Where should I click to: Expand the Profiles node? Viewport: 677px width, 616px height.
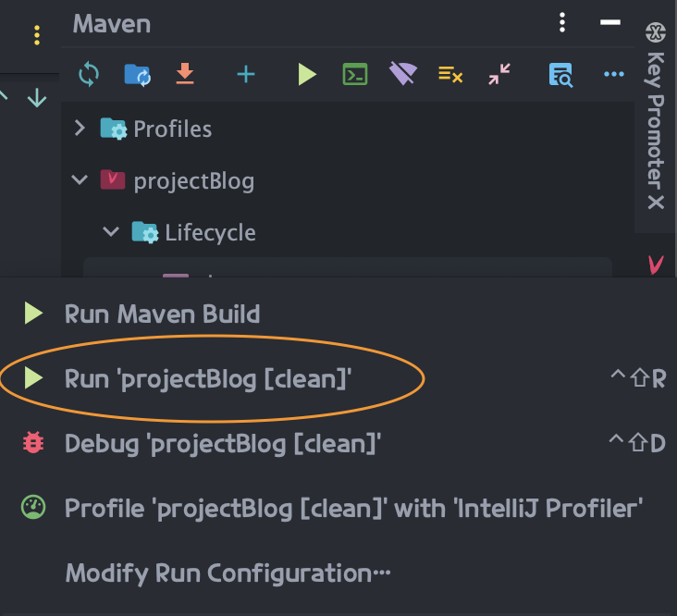click(x=80, y=129)
